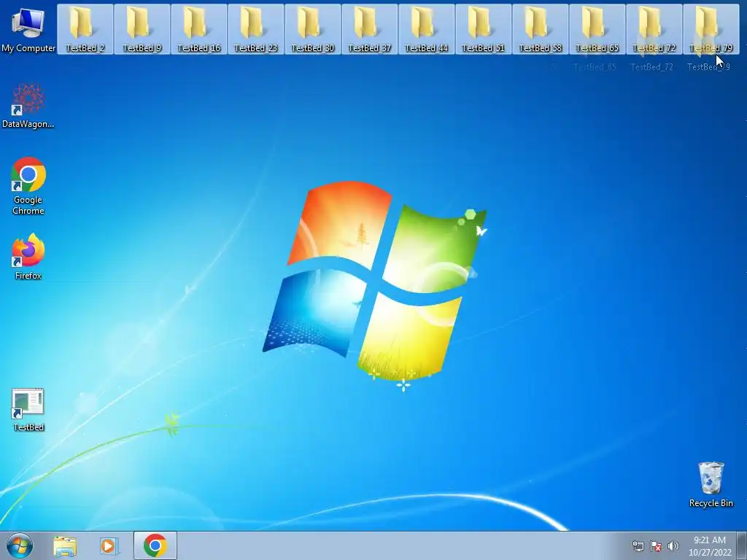
Task: Select the Firefox desktop shortcut
Action: click(28, 257)
